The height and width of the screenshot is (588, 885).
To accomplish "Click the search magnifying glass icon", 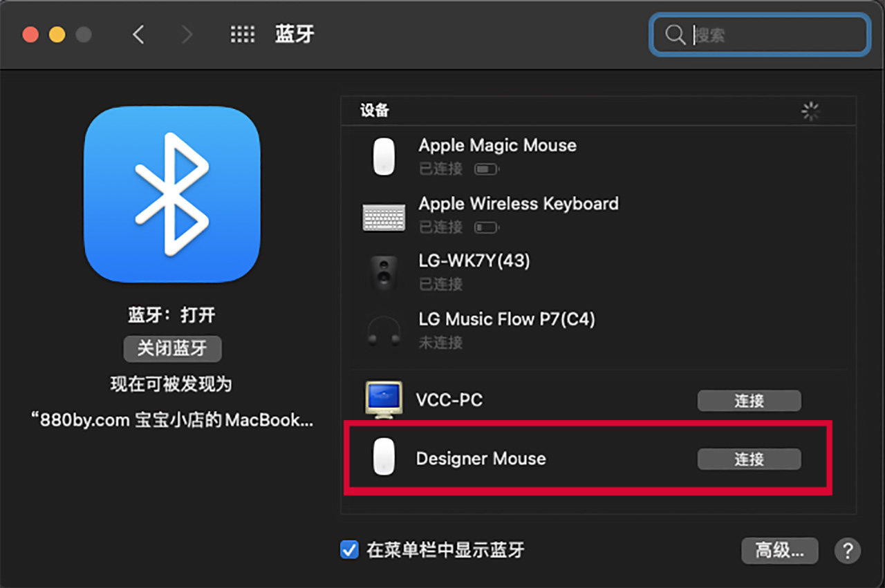I will 675,35.
